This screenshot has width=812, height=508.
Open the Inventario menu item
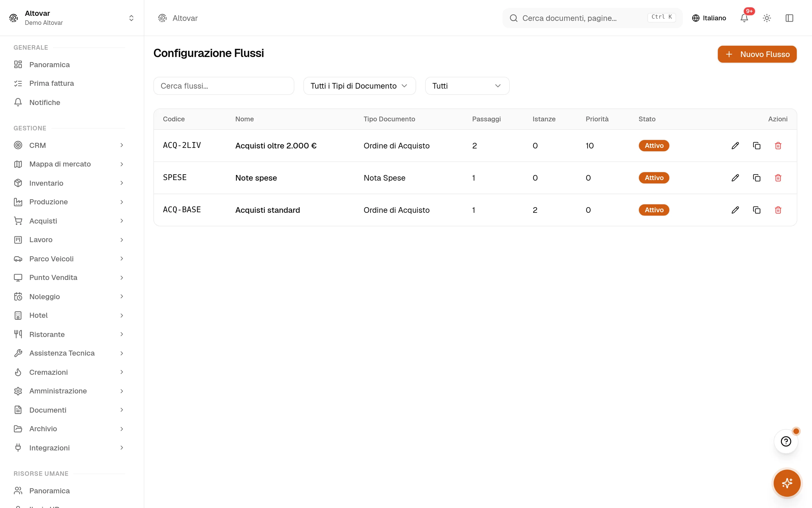click(x=69, y=183)
